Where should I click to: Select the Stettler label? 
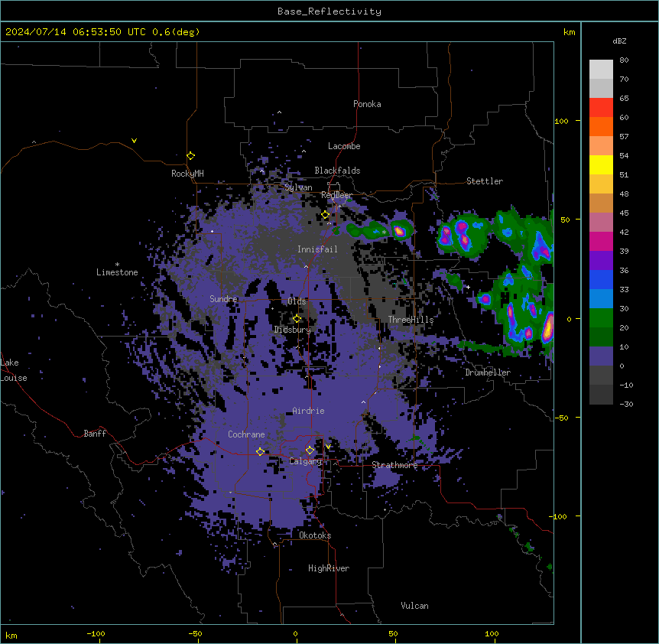485,181
